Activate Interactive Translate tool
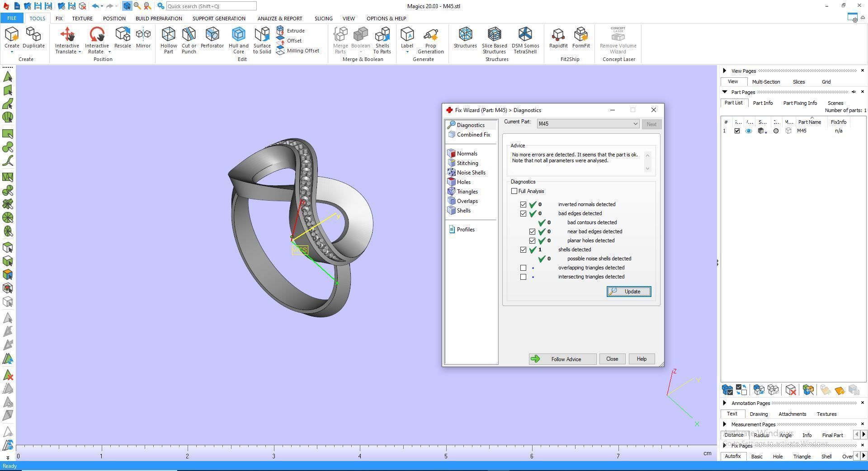Image resolution: width=868 pixels, height=471 pixels. click(x=67, y=40)
